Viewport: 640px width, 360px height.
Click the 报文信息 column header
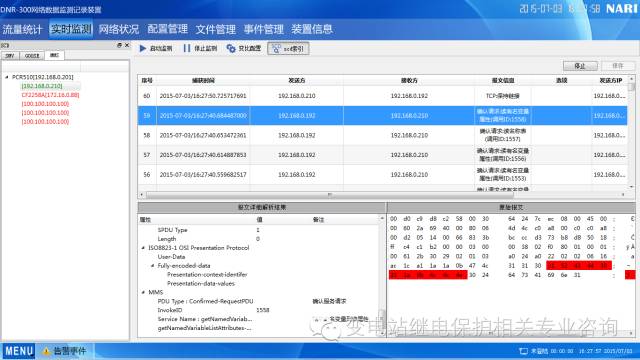tap(503, 80)
